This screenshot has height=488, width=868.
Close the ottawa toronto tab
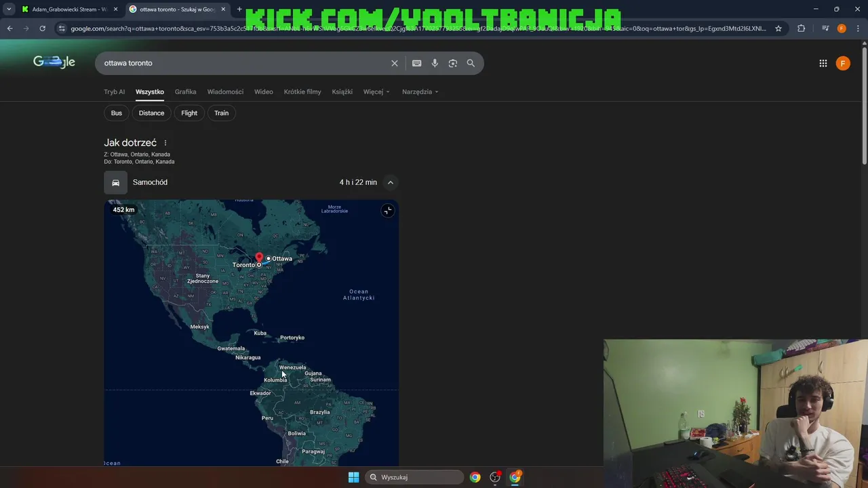point(223,9)
